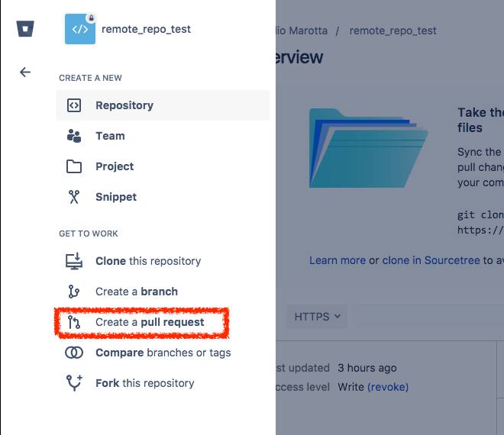The width and height of the screenshot is (504, 435).
Task: Click the Compare overlapping circles icon
Action: [x=74, y=353]
